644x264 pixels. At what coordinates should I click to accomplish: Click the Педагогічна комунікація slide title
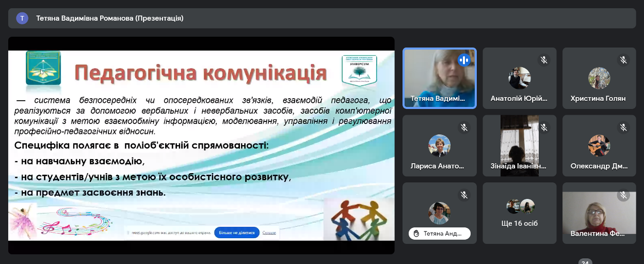(x=201, y=73)
